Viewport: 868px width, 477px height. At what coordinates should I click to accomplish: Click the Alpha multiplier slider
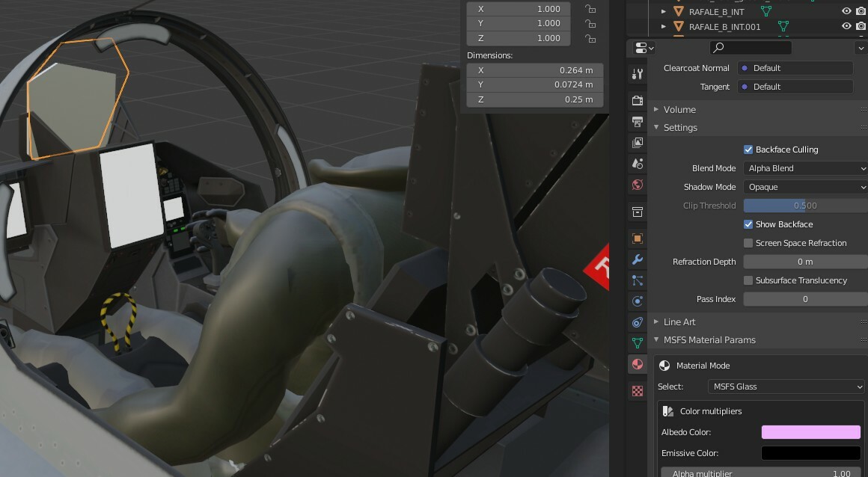click(762, 472)
